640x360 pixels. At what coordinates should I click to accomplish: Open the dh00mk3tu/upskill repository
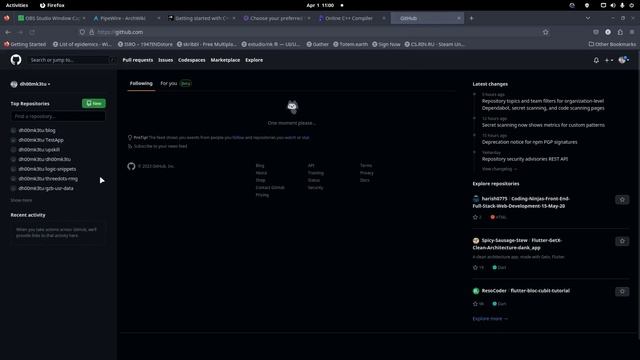(39, 150)
